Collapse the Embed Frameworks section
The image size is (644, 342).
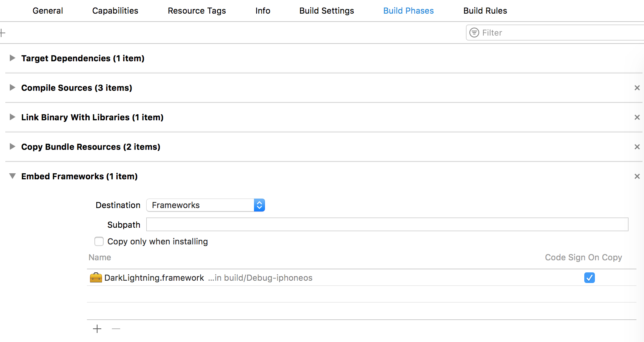click(12, 176)
